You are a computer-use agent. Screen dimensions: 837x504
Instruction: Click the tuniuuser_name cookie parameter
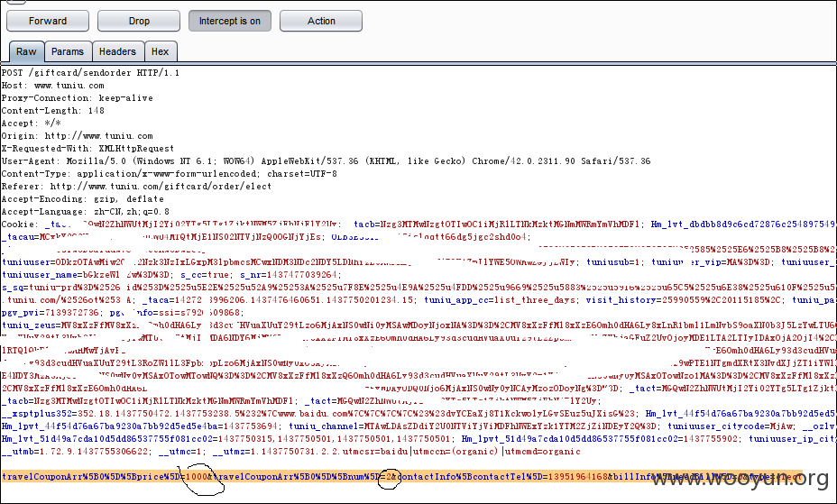[x=86, y=275]
